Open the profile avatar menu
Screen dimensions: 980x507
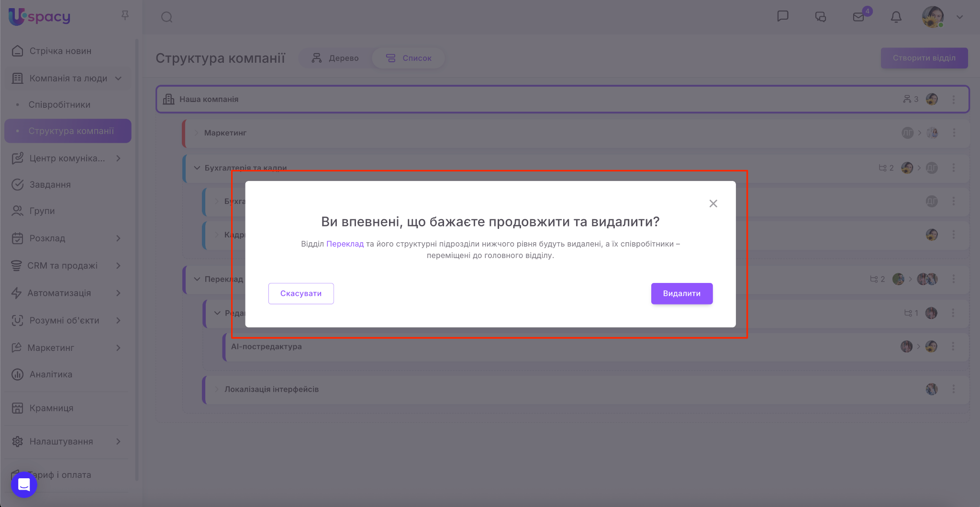tap(933, 17)
